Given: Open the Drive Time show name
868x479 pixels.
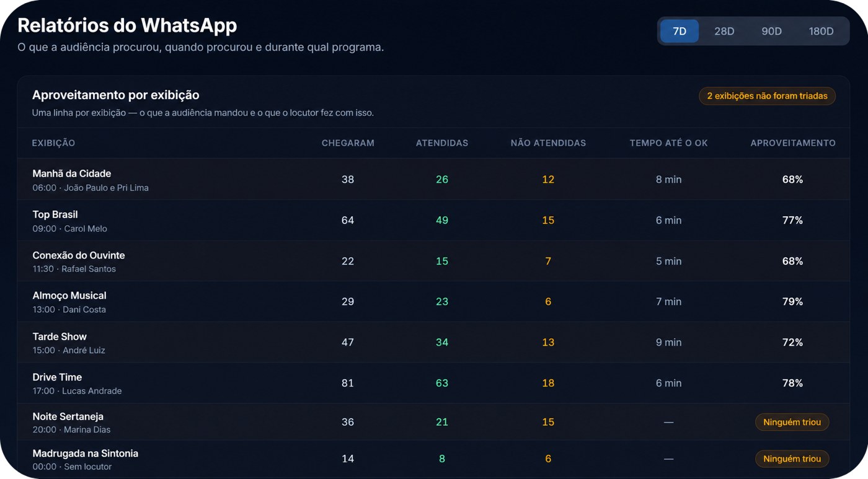Looking at the screenshot, I should (x=57, y=377).
